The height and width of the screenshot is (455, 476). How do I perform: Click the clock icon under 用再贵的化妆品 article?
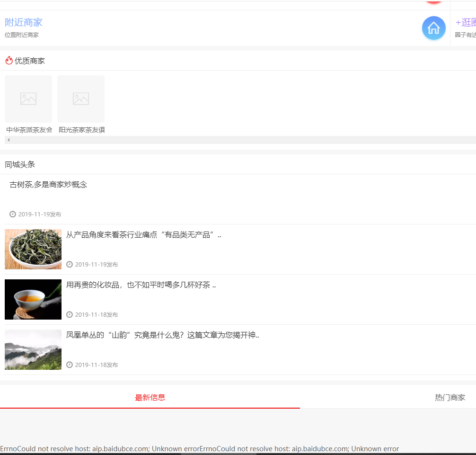coord(70,314)
